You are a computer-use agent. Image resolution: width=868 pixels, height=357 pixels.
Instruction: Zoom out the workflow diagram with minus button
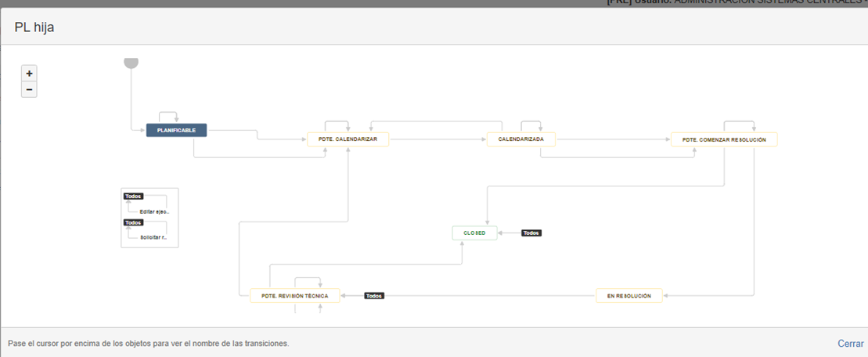click(29, 89)
